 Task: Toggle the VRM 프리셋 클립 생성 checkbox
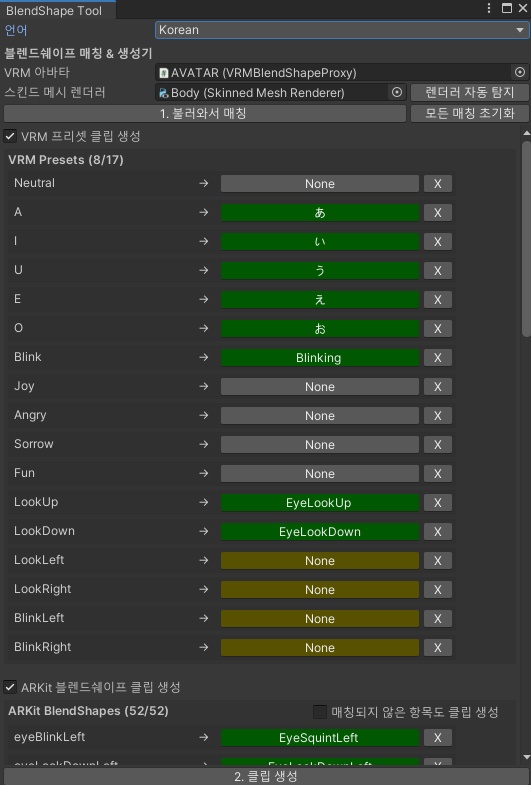10,136
